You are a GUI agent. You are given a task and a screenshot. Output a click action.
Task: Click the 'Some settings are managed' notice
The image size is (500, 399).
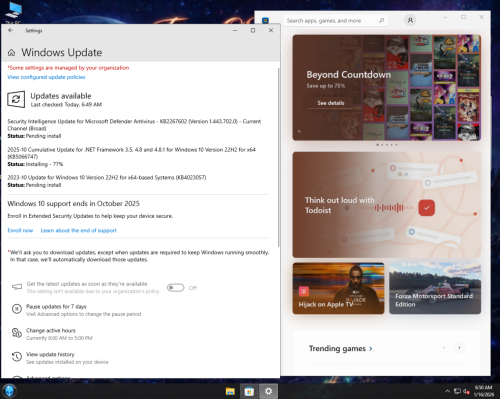[x=68, y=68]
